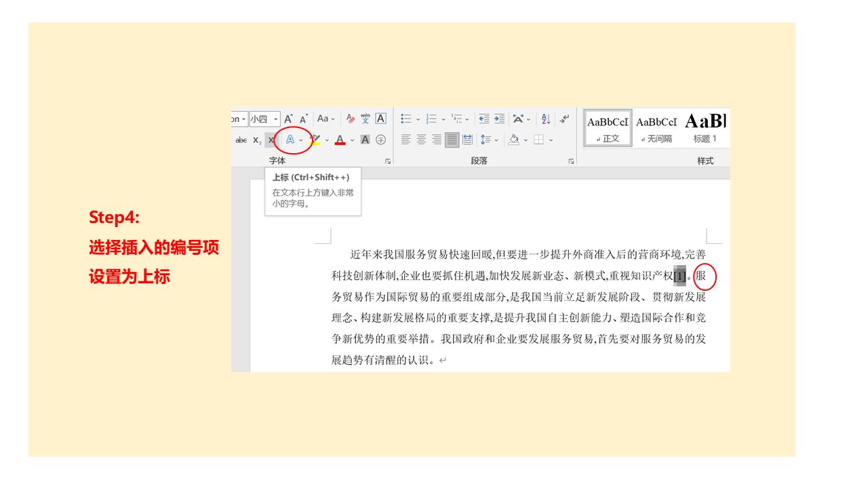Toggle strikethrough abc formatting

241,140
